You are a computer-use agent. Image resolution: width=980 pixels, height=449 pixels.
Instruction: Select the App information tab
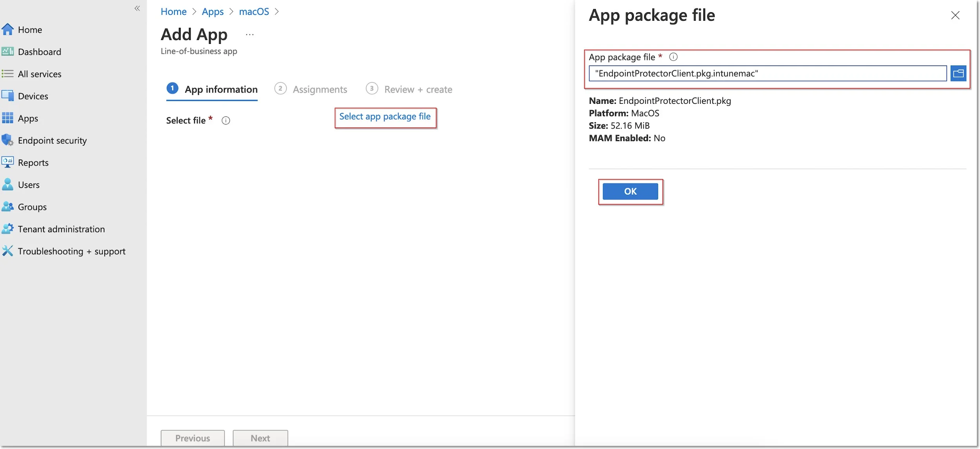(212, 89)
